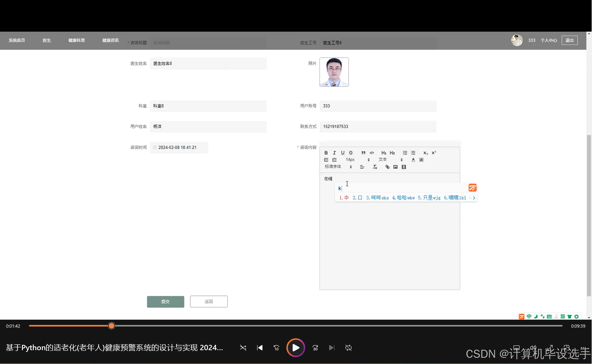592x364 pixels.
Task: Apply superscript formatting
Action: (x=434, y=153)
